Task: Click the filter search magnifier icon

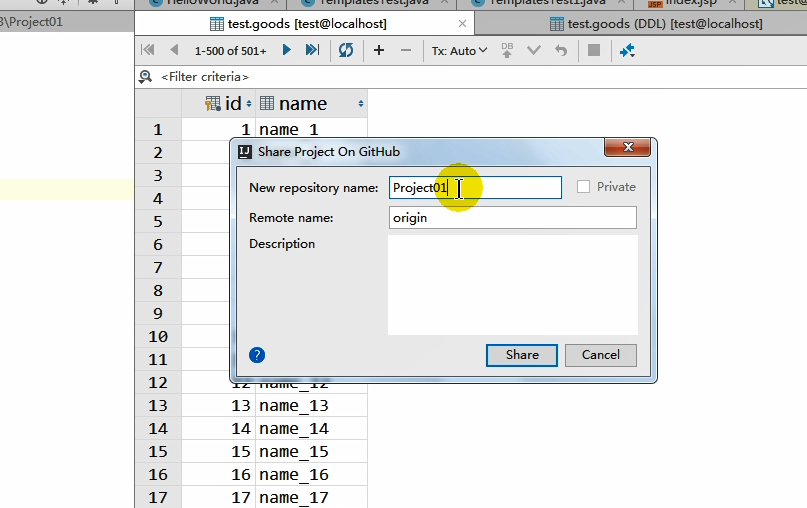Action: tap(146, 77)
